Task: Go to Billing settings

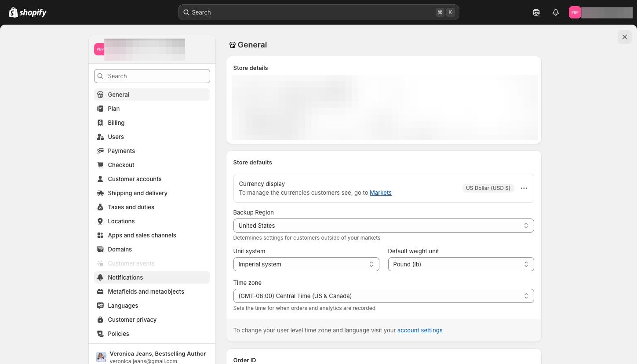Action: 152,123
